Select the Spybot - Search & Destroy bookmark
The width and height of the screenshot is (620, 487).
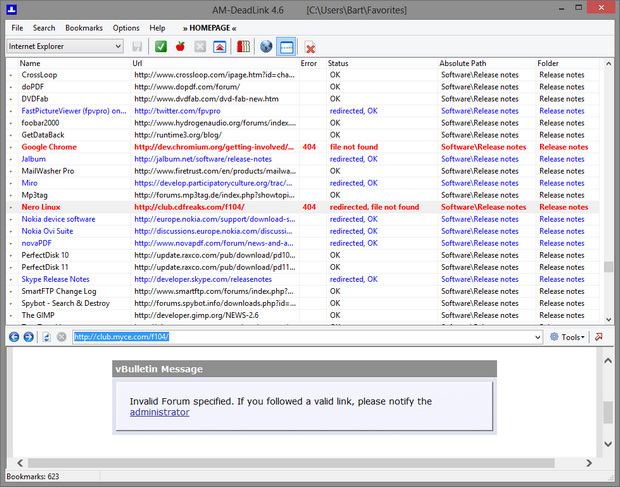pyautogui.click(x=66, y=303)
